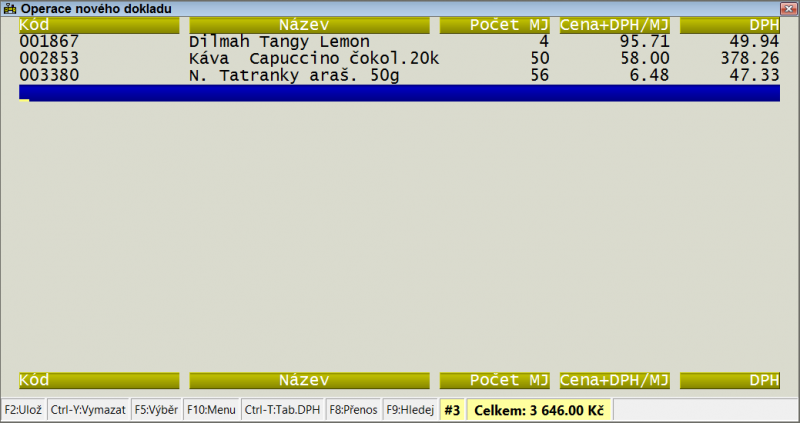Click the top DPH column header
The width and height of the screenshot is (800, 423).
click(x=730, y=25)
